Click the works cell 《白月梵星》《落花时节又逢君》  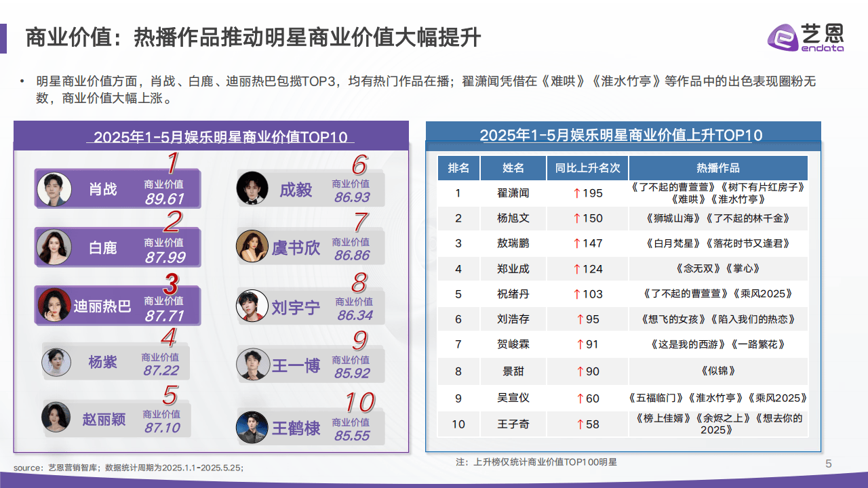[x=718, y=243]
